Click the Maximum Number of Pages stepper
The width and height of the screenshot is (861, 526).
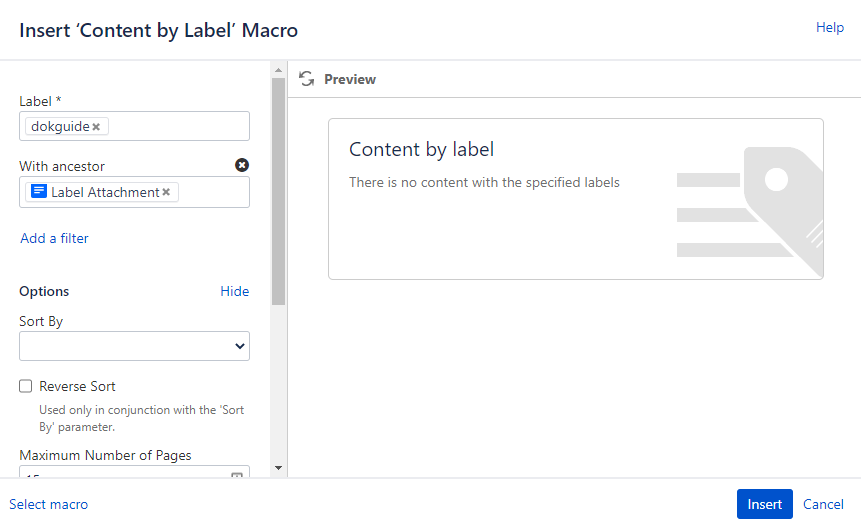click(237, 475)
